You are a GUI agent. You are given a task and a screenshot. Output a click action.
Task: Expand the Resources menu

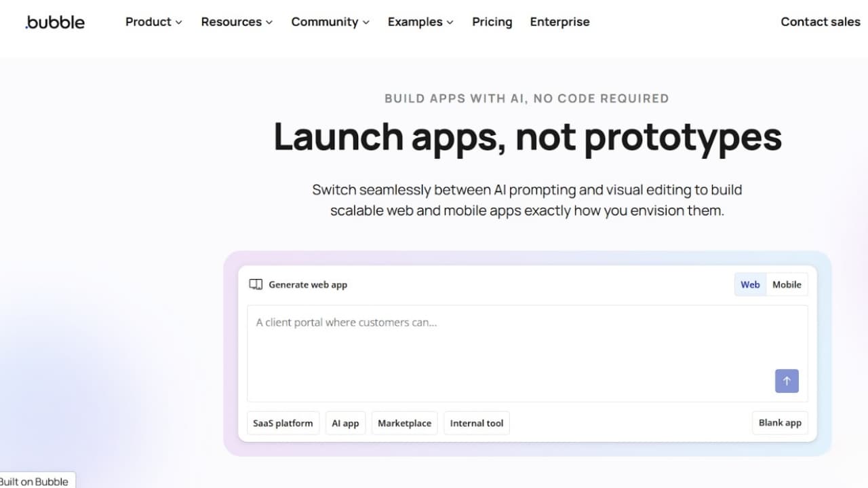237,22
